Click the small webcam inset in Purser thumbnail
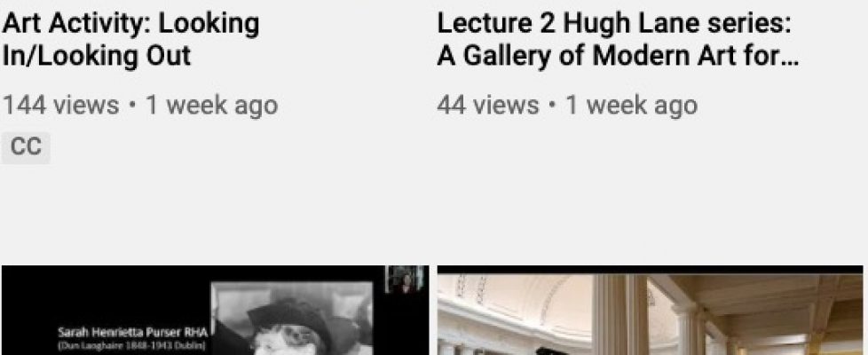 [x=406, y=280]
